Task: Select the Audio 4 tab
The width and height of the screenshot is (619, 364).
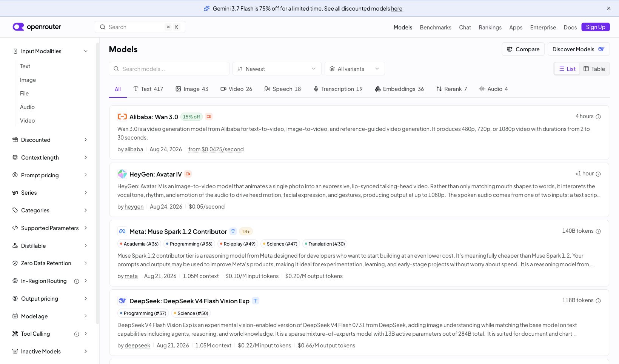Action: point(494,89)
